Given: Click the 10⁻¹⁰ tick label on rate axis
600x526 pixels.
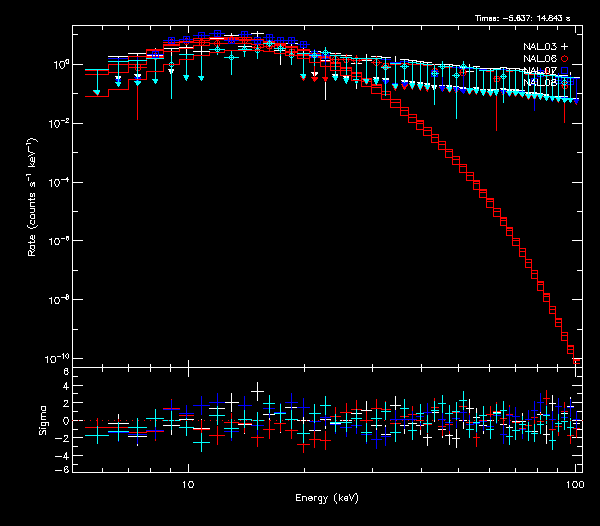Looking at the screenshot, I should [58, 358].
